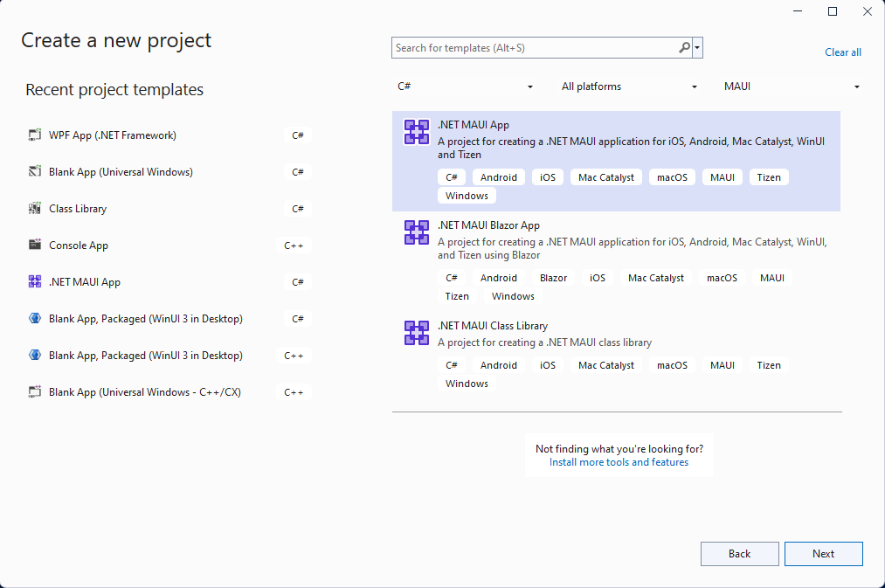885x588 pixels.
Task: Select the .NET MAUI Class Library icon
Action: coord(416,332)
